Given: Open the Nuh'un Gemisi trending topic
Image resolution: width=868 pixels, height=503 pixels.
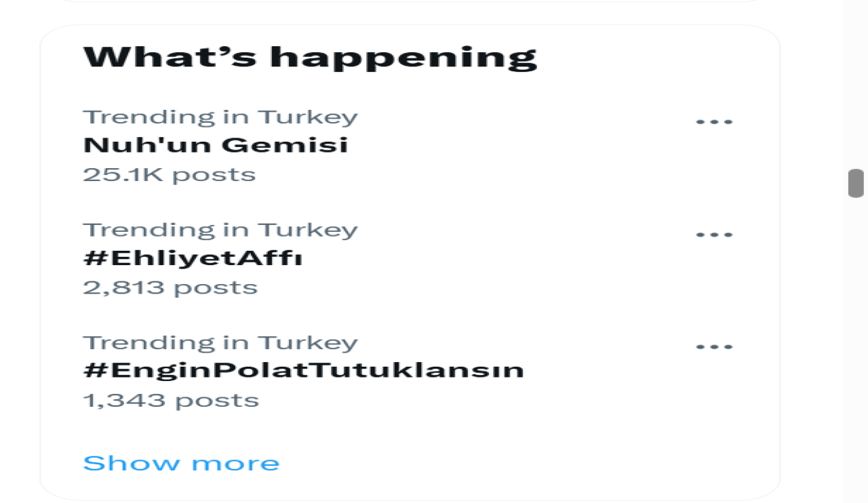Looking at the screenshot, I should [215, 145].
